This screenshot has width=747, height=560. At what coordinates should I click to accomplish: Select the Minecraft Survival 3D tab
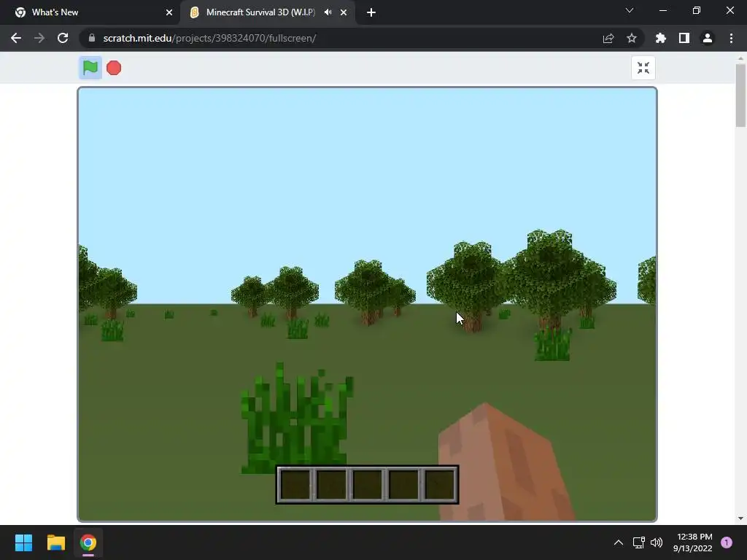[x=267, y=12]
